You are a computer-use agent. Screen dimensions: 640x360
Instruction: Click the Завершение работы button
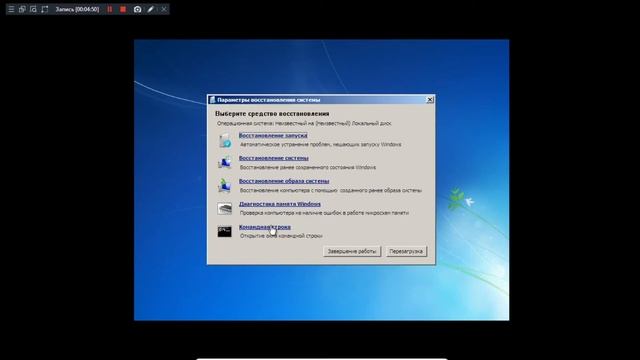[x=352, y=251]
